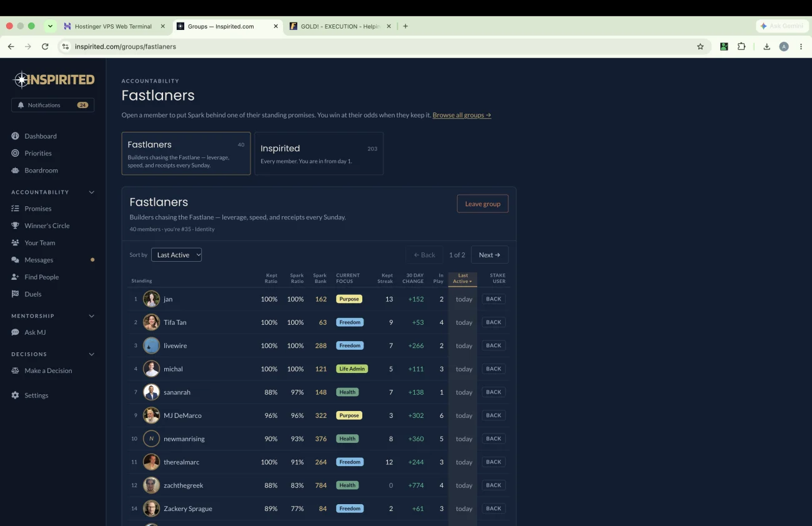Click the Purpose tag in jan's row
Viewport: 812px width, 526px height.
point(349,299)
